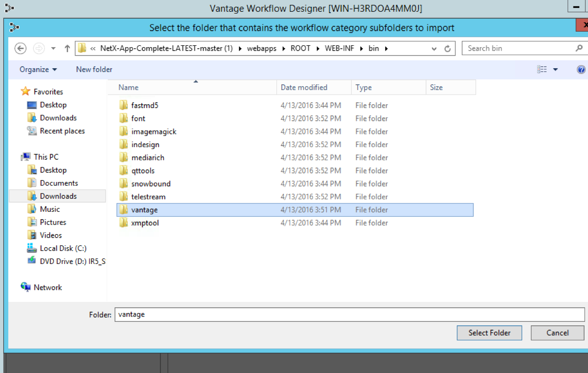588x373 pixels.
Task: Select the indesign folder icon
Action: click(124, 145)
